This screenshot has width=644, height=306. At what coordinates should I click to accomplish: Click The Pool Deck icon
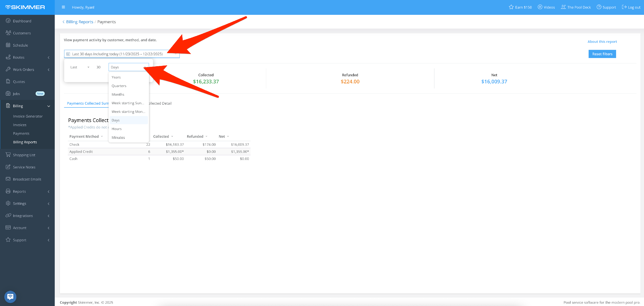pyautogui.click(x=563, y=7)
